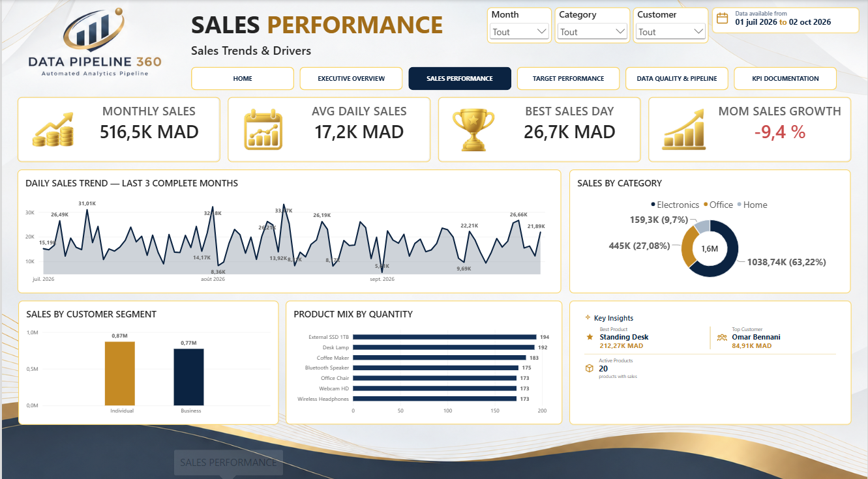Click the Standing Desk best product text
Image resolution: width=868 pixels, height=479 pixels.
click(624, 338)
